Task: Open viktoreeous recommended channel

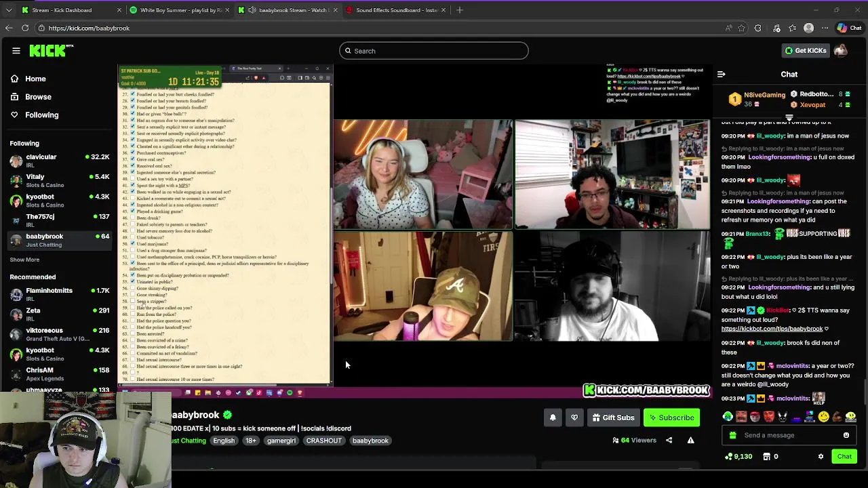Action: pos(60,333)
